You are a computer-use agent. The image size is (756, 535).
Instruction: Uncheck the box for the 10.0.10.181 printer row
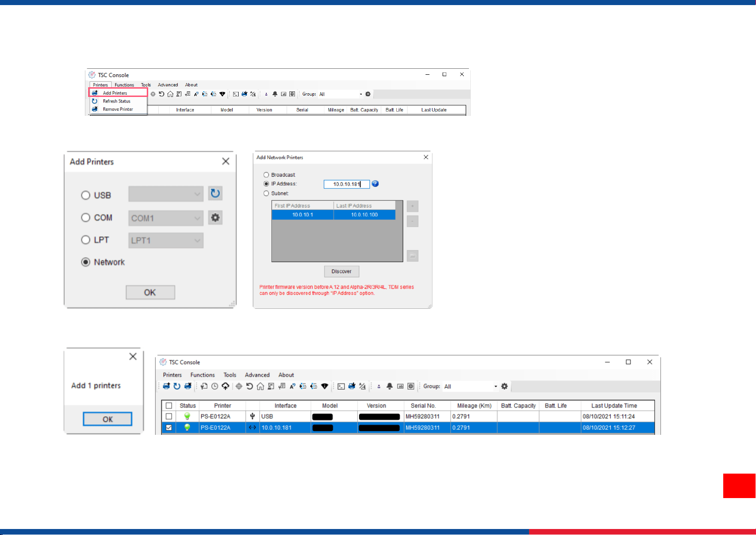169,427
